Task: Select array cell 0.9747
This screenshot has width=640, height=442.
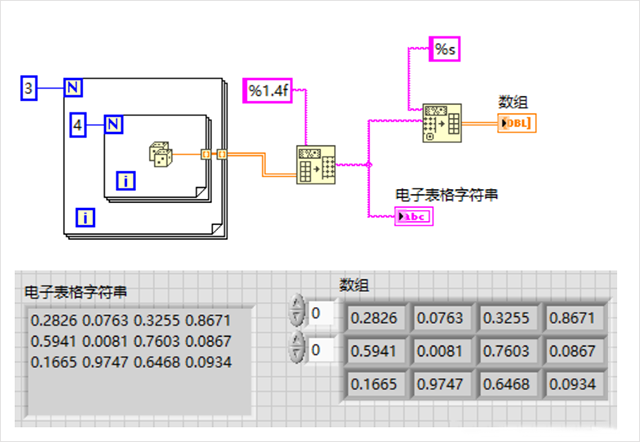Action: 440,384
